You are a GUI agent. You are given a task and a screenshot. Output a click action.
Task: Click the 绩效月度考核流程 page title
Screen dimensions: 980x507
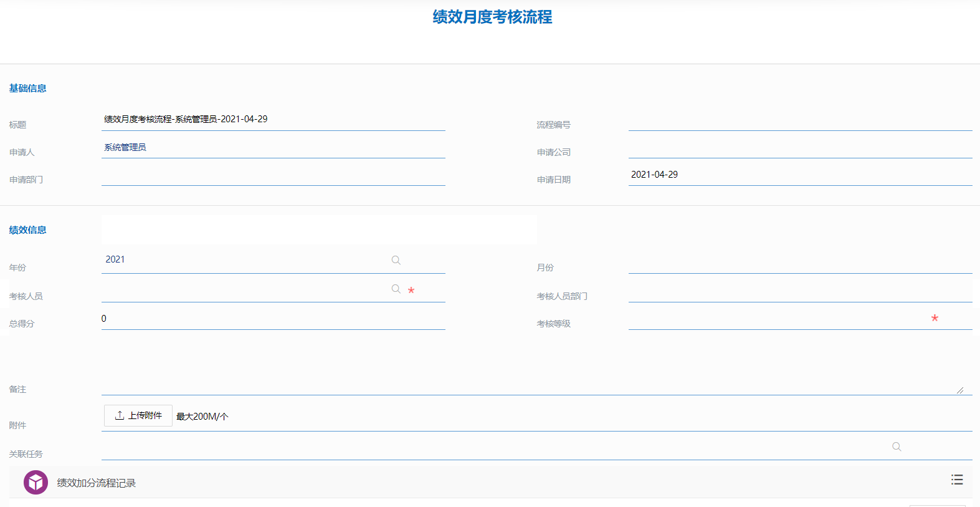point(492,17)
